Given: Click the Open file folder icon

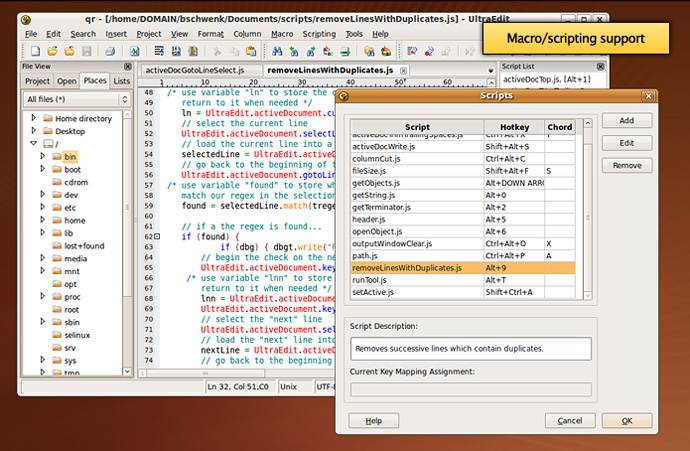Looking at the screenshot, I should click(x=52, y=51).
